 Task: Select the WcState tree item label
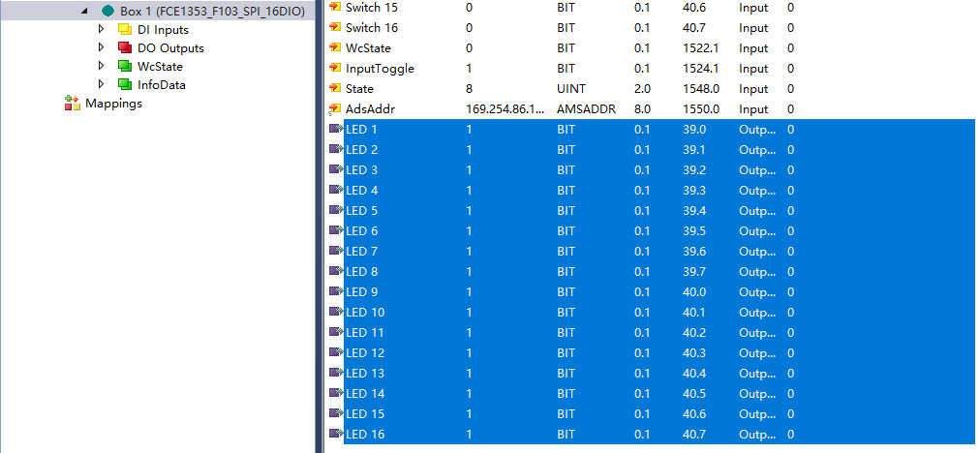point(160,66)
